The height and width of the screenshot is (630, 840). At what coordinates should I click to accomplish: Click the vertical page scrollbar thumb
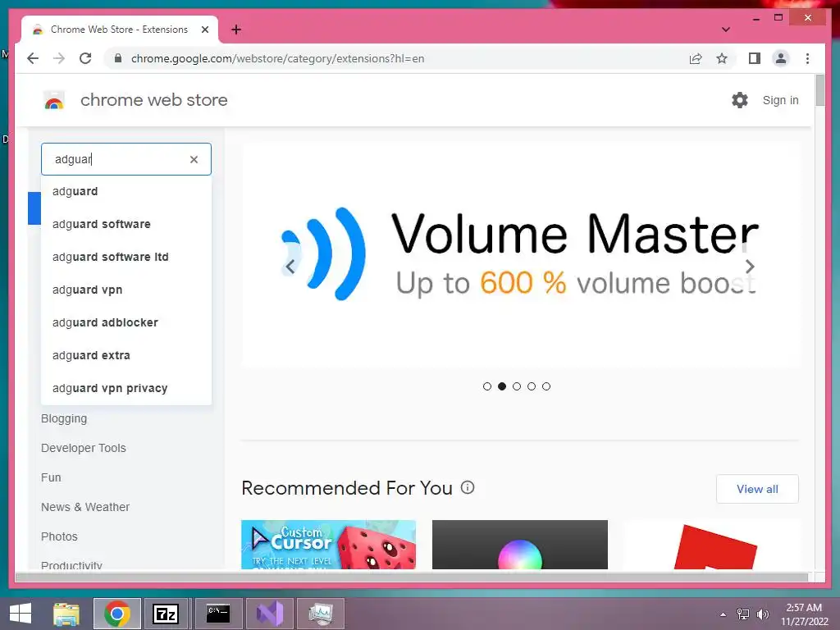tap(819, 90)
